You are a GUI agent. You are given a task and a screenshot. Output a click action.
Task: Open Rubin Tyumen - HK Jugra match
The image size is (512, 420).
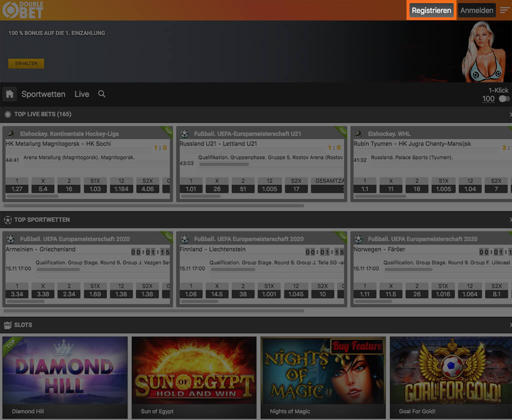click(412, 143)
